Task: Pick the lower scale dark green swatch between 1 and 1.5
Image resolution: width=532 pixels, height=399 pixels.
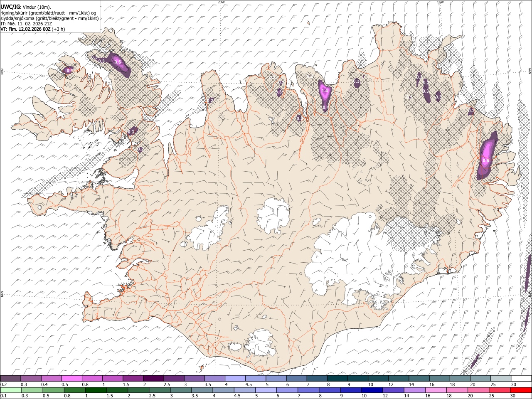Action: pos(96,390)
